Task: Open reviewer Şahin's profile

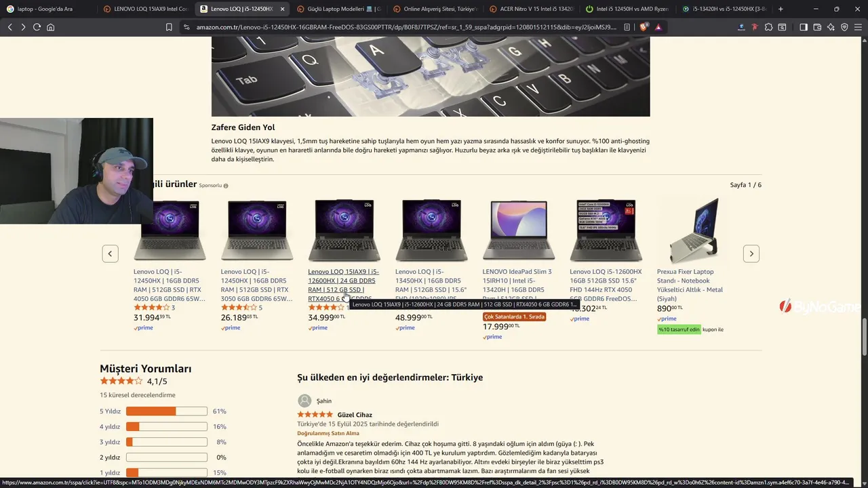Action: pos(314,401)
